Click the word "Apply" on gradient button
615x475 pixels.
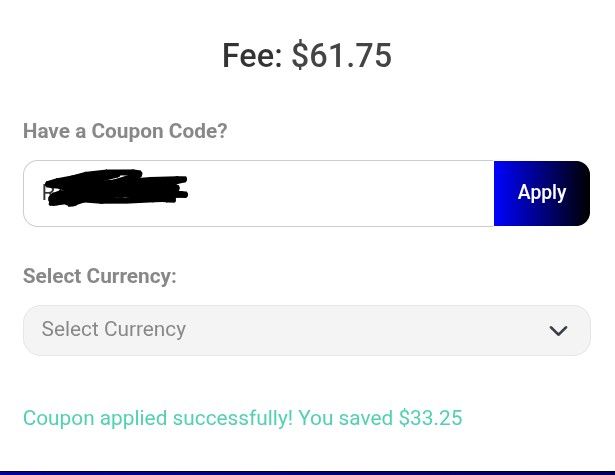[x=541, y=193]
